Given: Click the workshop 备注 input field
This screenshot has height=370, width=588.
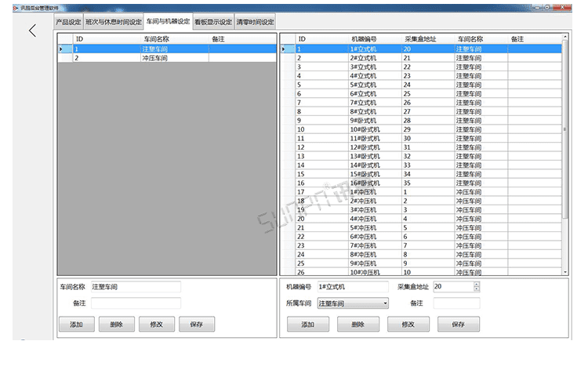Looking at the screenshot, I should tap(135, 303).
